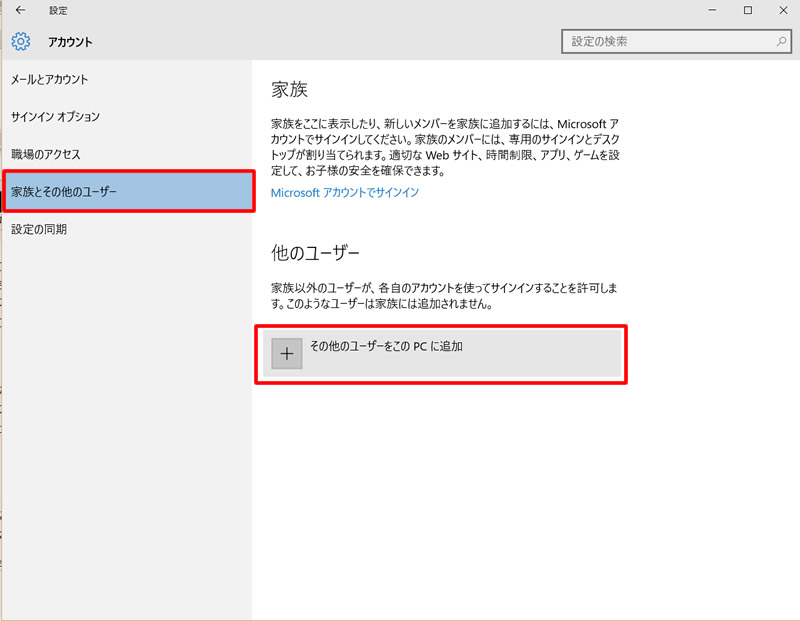The width and height of the screenshot is (800, 621).
Task: Select メールとアカウント in the sidebar
Action: (x=48, y=78)
